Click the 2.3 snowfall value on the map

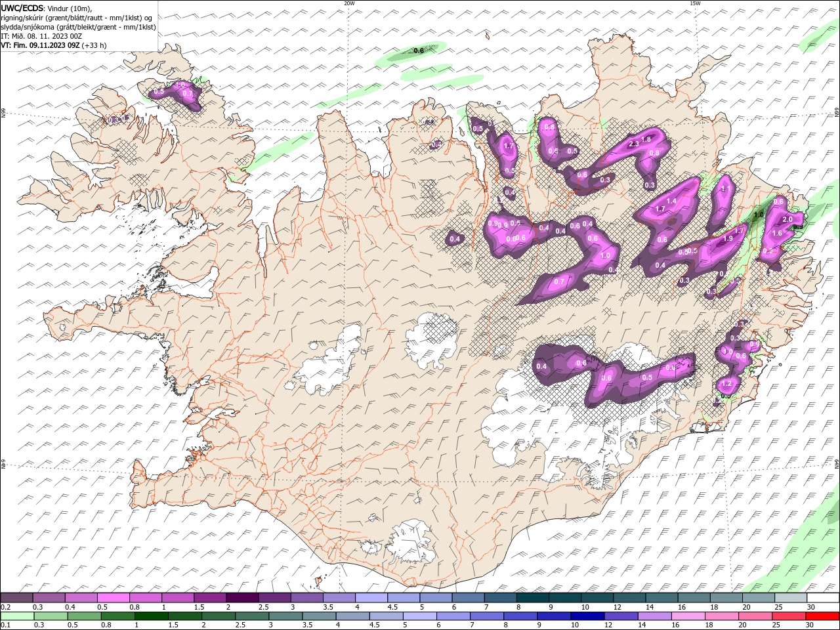coord(634,144)
